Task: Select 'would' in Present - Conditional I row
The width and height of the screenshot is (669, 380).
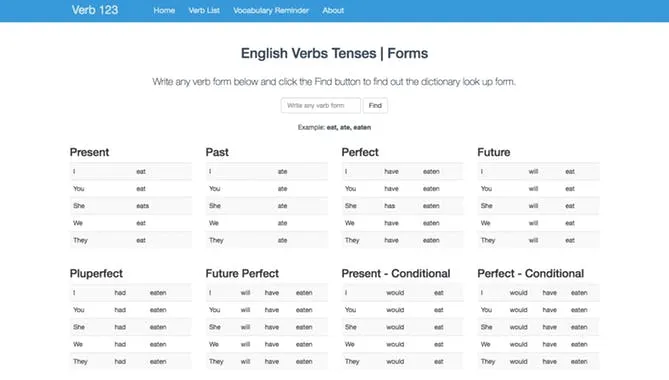Action: coord(395,293)
